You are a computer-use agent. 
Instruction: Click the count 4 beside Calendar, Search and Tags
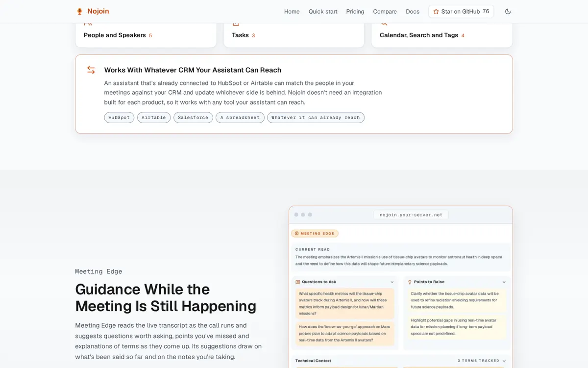tap(463, 35)
